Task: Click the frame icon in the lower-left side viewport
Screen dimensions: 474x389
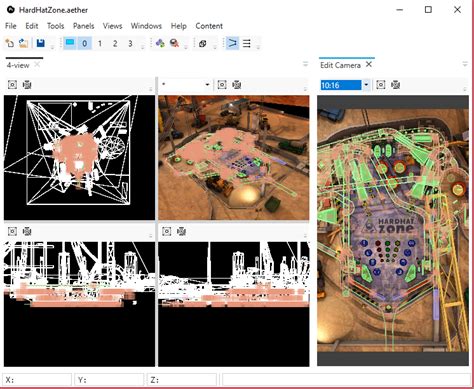Action: point(12,231)
